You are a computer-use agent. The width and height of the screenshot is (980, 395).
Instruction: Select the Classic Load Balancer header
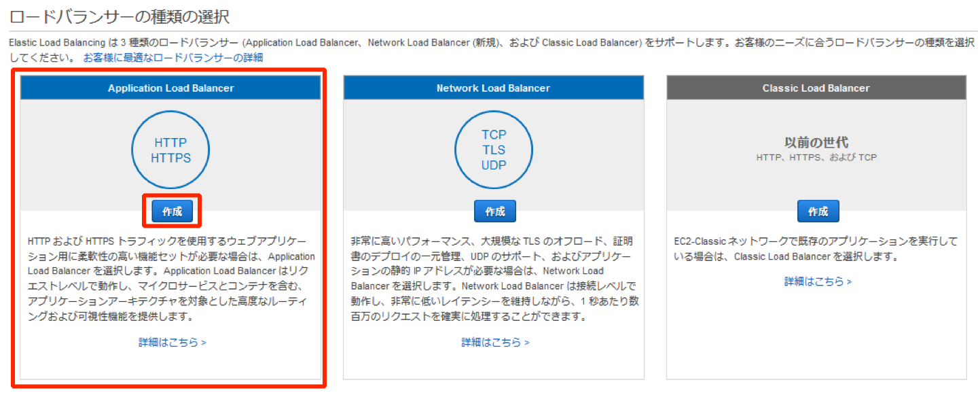[x=816, y=88]
